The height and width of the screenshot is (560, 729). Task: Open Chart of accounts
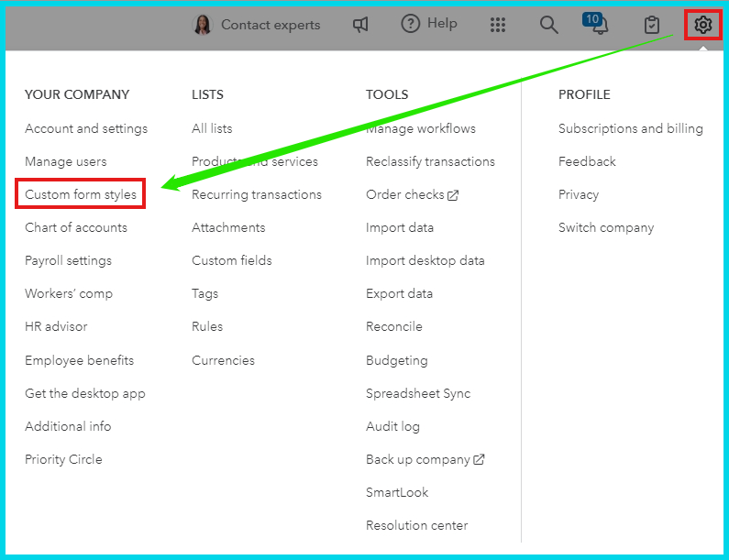(x=76, y=227)
